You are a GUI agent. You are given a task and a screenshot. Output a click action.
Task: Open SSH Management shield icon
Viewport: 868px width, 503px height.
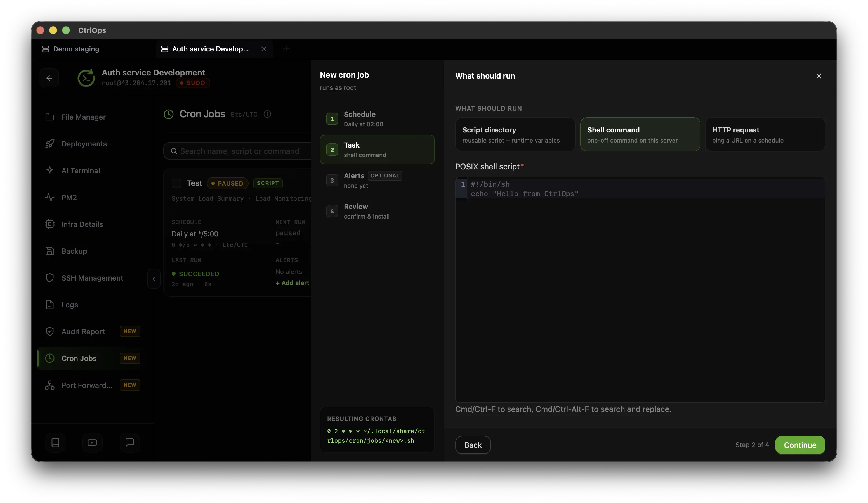49,278
